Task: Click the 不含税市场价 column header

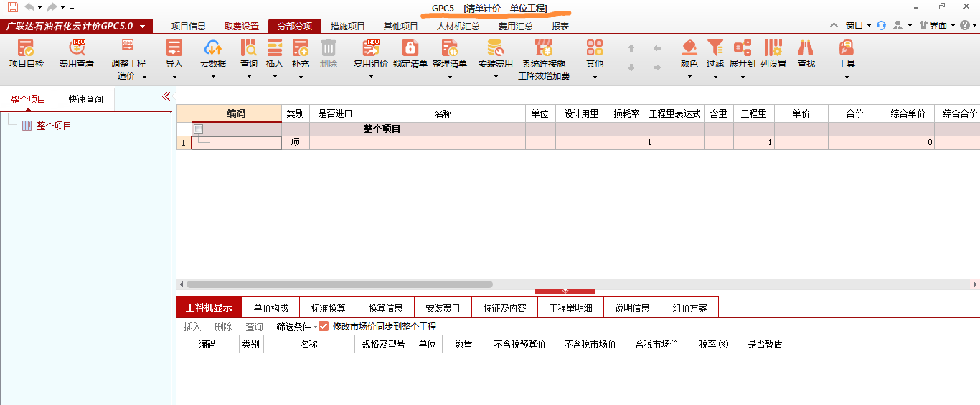Action: click(590, 345)
